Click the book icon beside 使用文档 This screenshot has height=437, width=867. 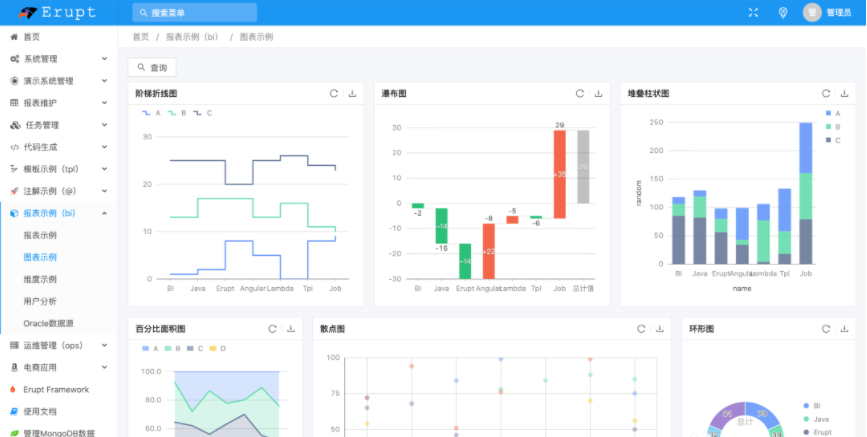(14, 412)
